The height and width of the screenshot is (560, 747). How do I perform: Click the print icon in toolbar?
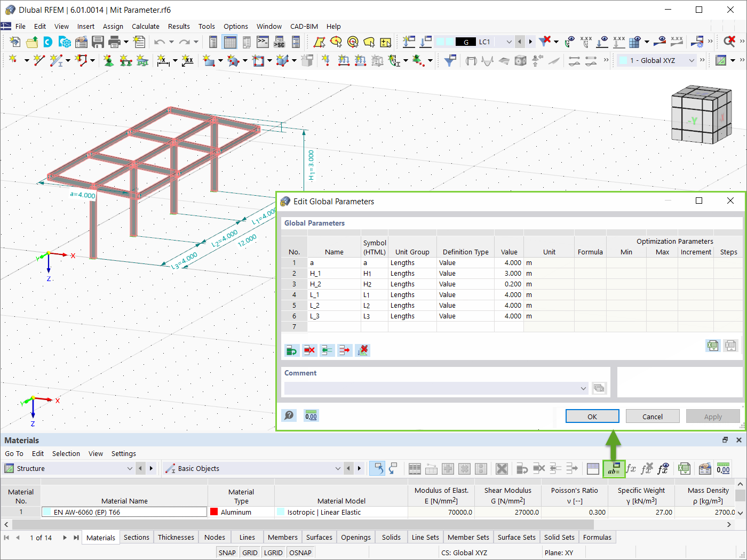coord(114,42)
